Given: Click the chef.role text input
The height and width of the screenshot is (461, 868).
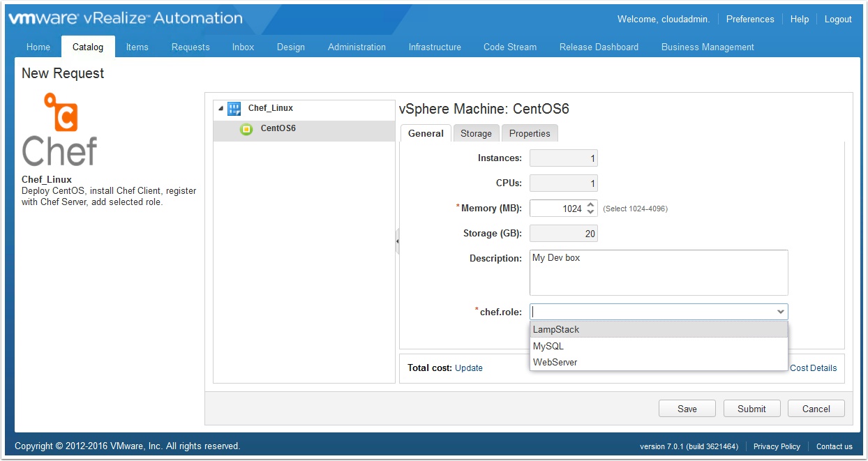Looking at the screenshot, I should point(652,312).
